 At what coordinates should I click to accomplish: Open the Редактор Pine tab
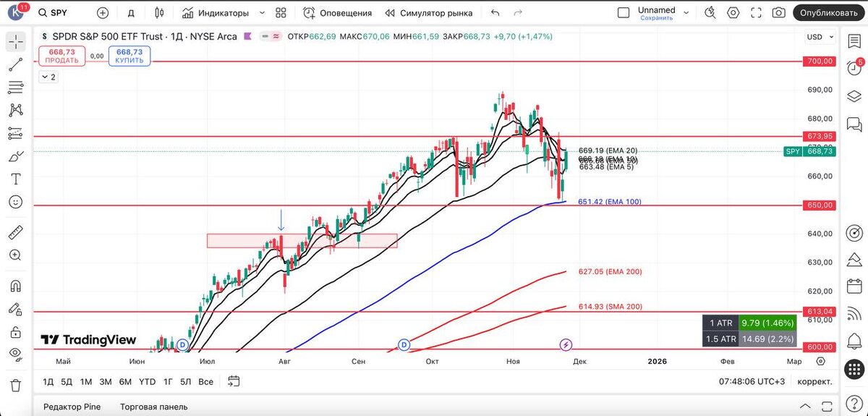(72, 407)
